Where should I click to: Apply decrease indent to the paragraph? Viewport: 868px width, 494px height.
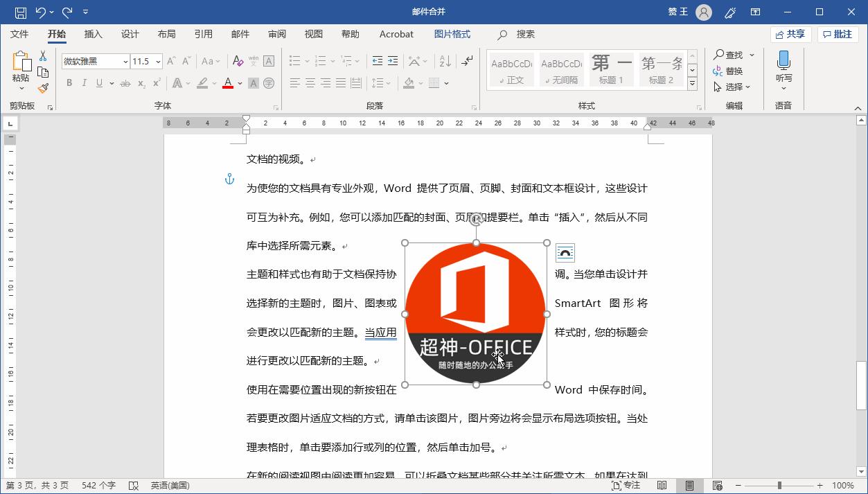coord(377,60)
